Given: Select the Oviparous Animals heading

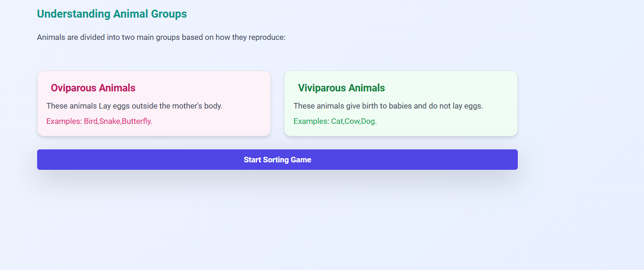Looking at the screenshot, I should (x=93, y=88).
